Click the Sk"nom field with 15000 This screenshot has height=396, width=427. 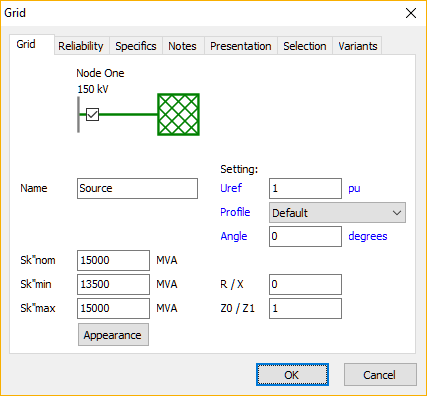(113, 260)
